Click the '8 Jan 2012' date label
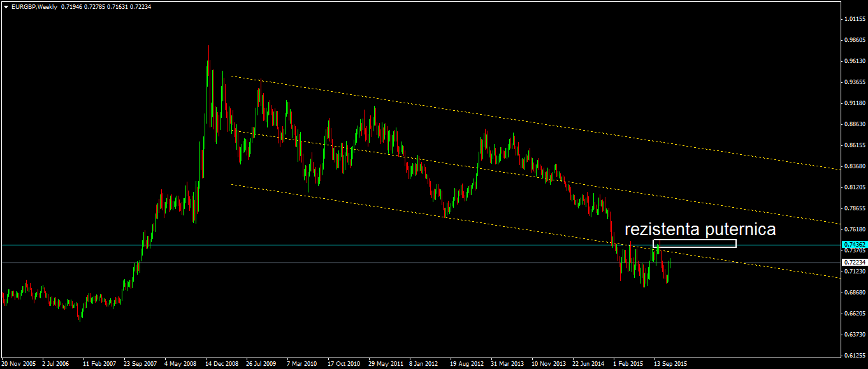 point(424,364)
